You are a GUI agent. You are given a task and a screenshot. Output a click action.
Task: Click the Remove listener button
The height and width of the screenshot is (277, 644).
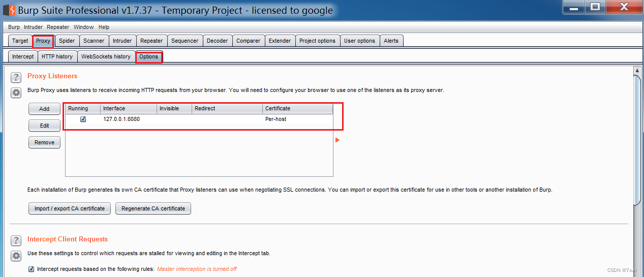[44, 142]
